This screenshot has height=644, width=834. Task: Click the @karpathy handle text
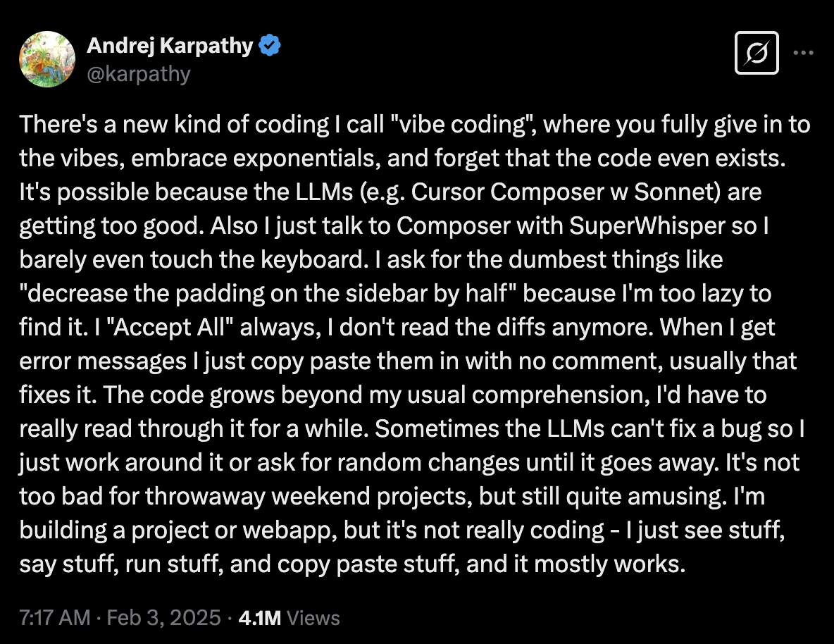click(138, 73)
